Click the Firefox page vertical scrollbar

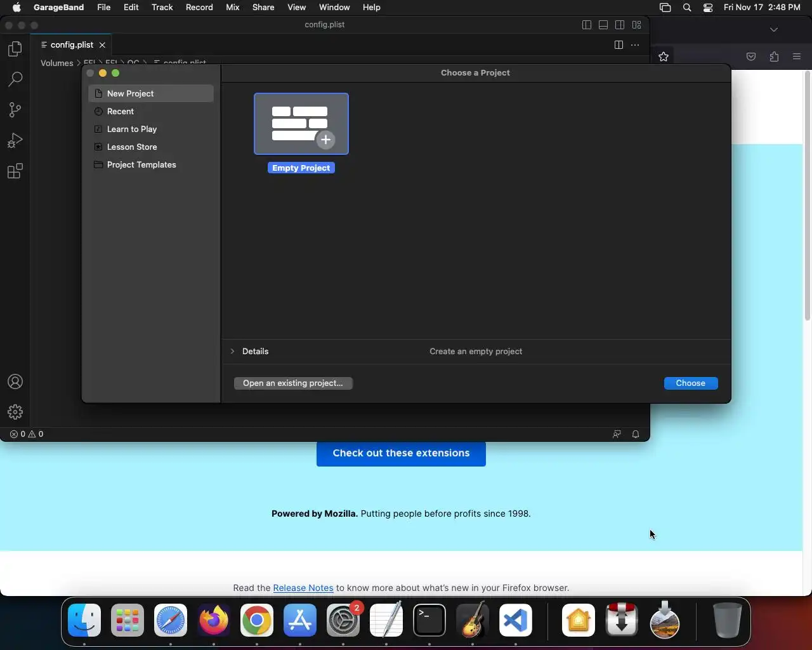tap(808, 197)
